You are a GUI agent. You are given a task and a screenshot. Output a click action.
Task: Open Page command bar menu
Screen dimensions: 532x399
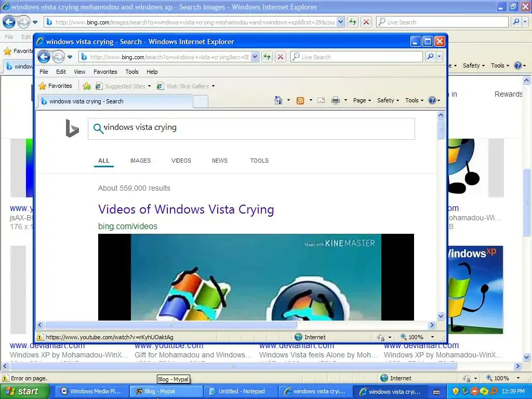362,100
